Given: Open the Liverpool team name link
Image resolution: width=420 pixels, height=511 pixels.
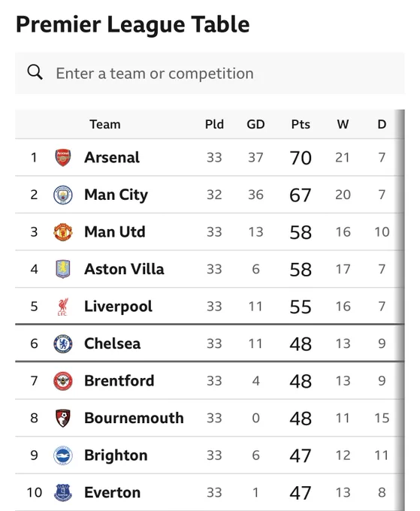Looking at the screenshot, I should coord(118,307).
